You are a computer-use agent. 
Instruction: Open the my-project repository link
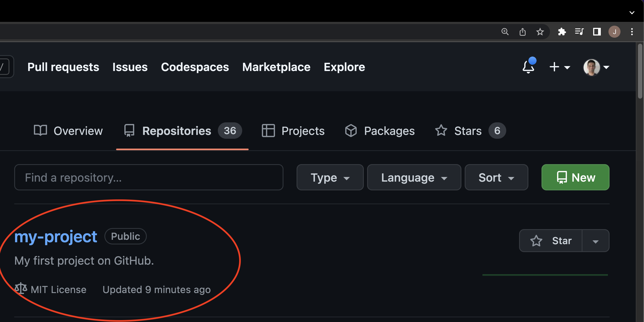pos(56,237)
